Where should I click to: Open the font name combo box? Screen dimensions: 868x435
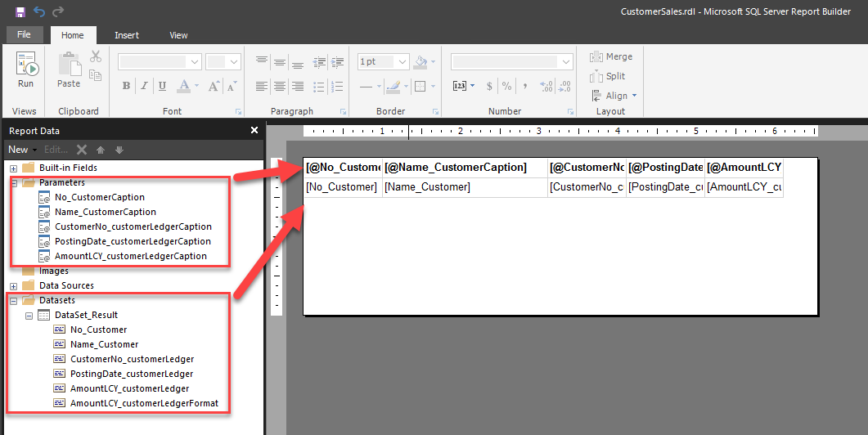point(160,62)
